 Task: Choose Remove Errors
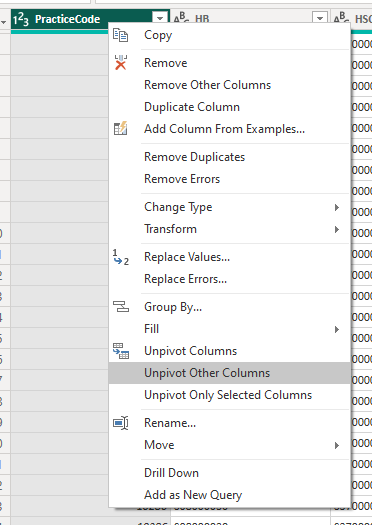point(229,179)
